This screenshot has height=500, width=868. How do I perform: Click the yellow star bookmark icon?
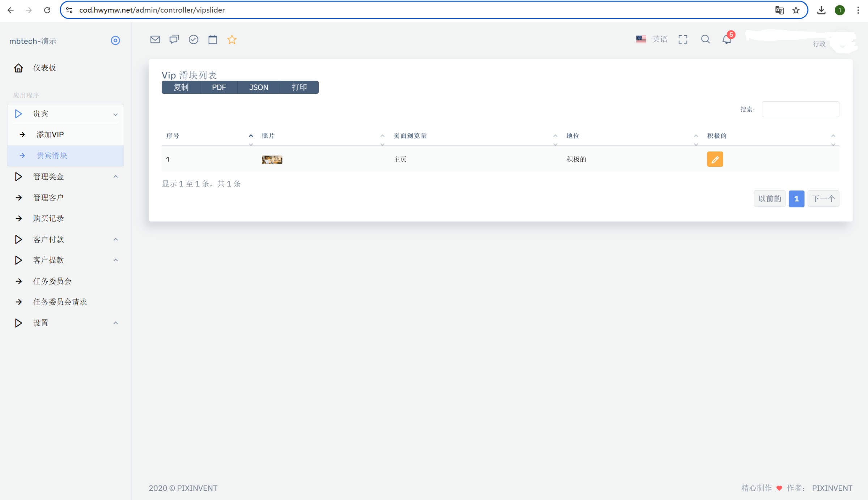(x=232, y=39)
